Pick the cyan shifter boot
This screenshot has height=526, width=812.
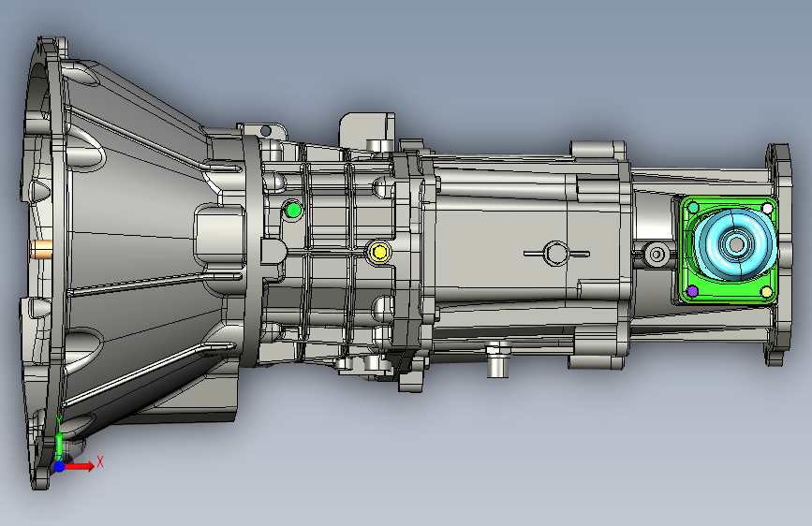click(x=735, y=244)
